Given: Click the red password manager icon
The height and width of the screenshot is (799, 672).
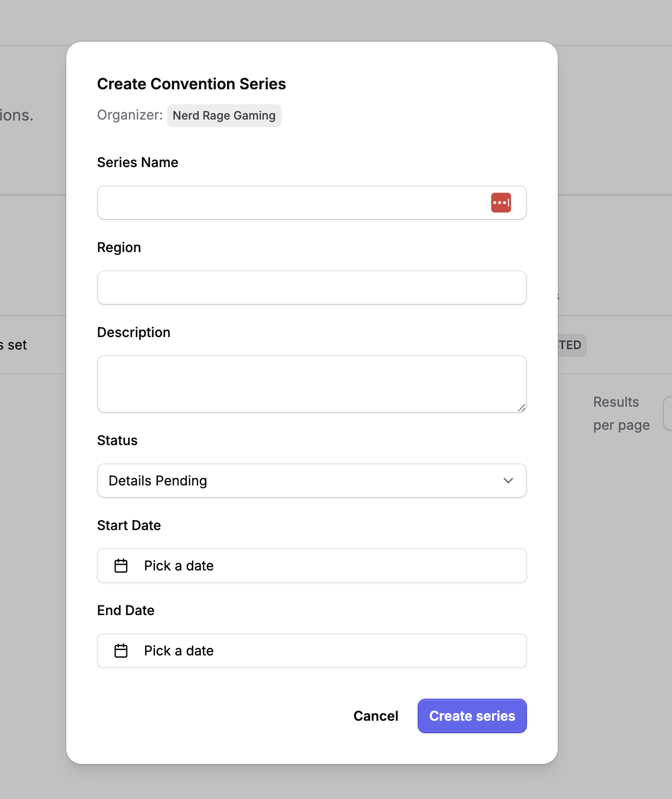Looking at the screenshot, I should coord(501,203).
